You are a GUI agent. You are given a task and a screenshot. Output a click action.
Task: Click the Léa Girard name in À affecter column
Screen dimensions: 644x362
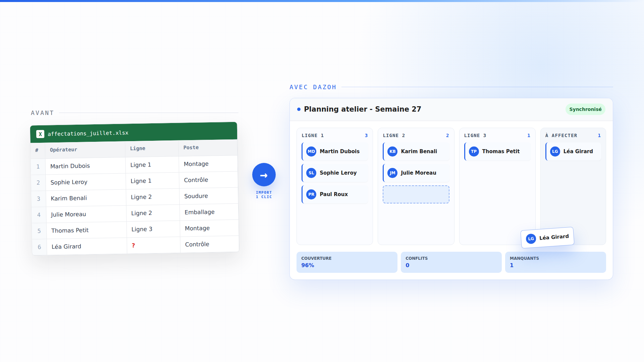tap(578, 152)
